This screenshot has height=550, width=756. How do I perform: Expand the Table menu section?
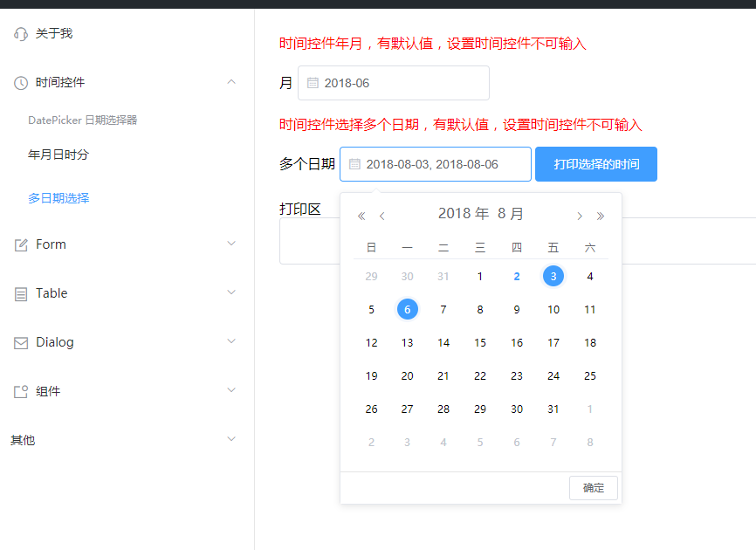(x=231, y=292)
